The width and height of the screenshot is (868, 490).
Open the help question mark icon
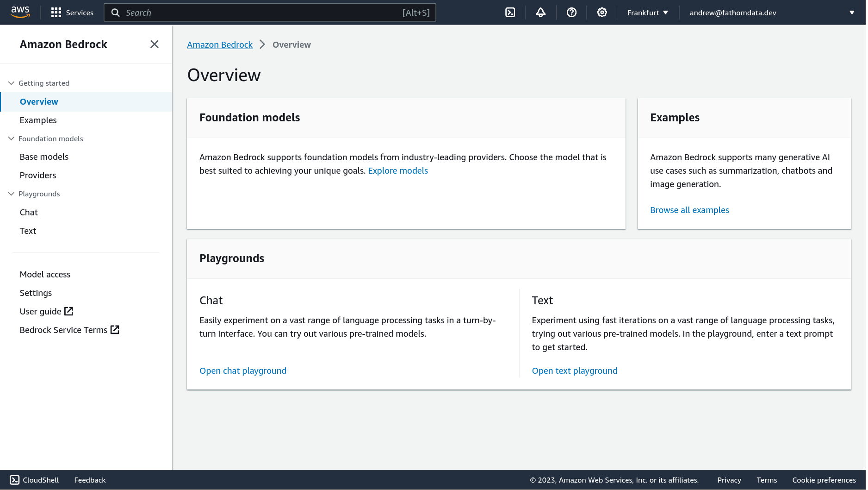coord(571,13)
